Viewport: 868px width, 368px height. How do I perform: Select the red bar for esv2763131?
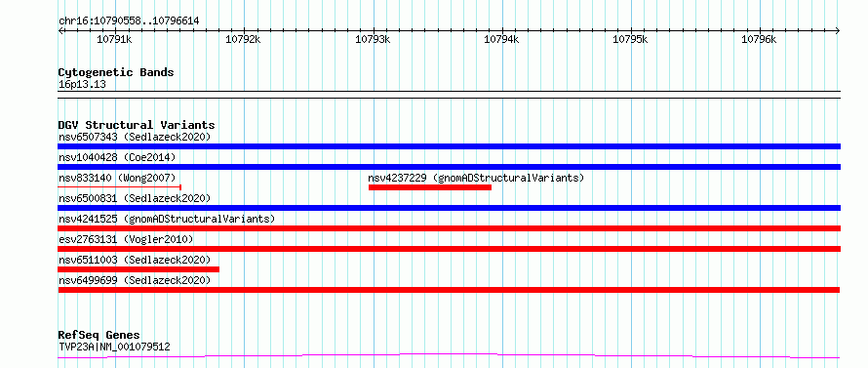[x=449, y=249]
